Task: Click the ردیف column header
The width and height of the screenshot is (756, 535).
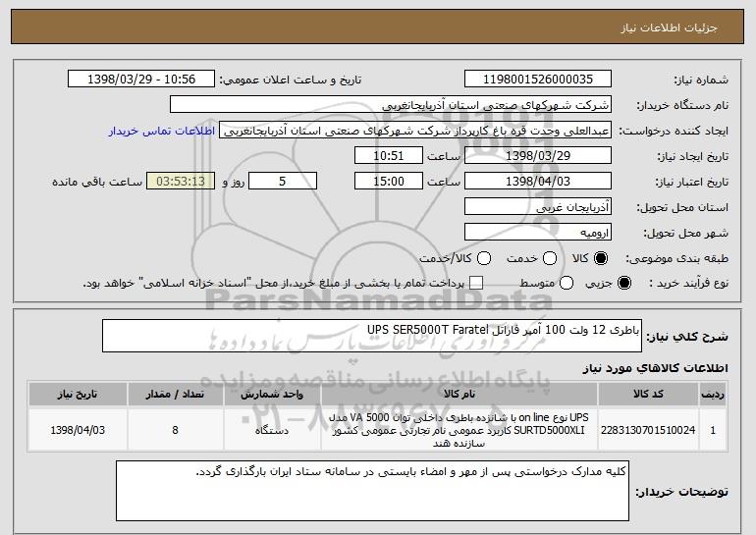Action: point(713,395)
